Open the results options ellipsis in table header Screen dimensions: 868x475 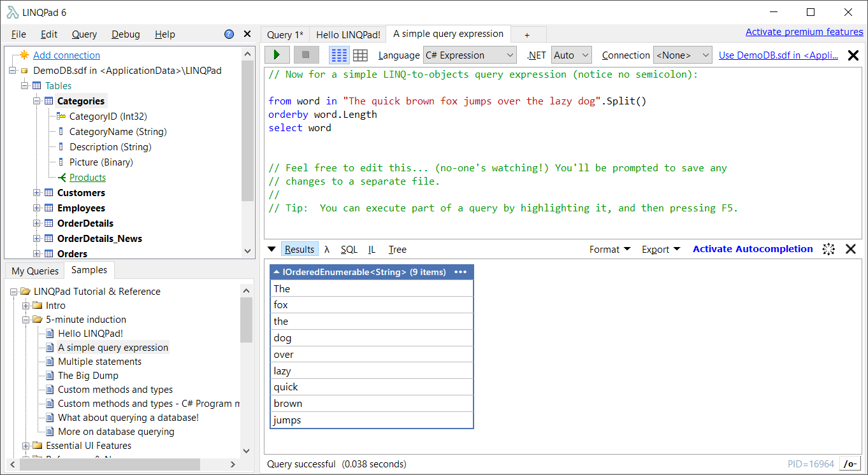tap(460, 273)
